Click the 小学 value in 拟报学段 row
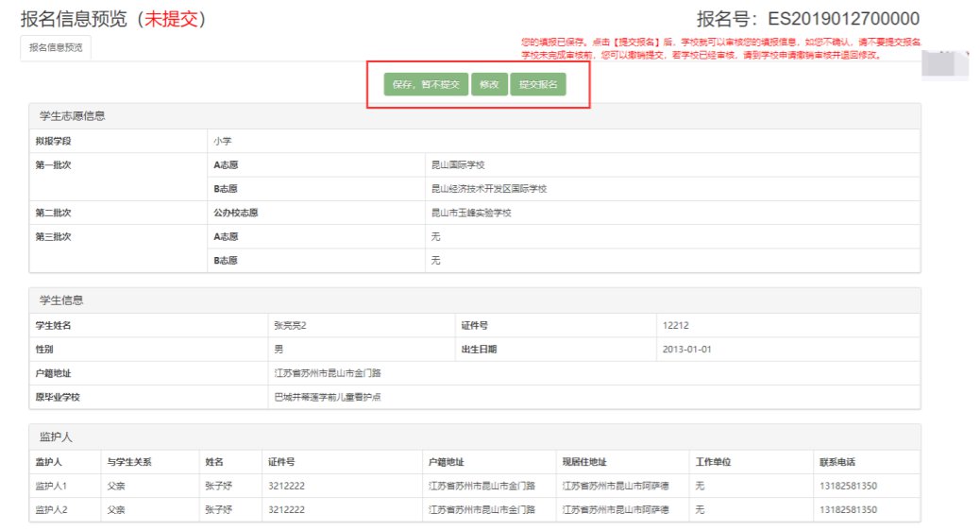 (x=222, y=141)
